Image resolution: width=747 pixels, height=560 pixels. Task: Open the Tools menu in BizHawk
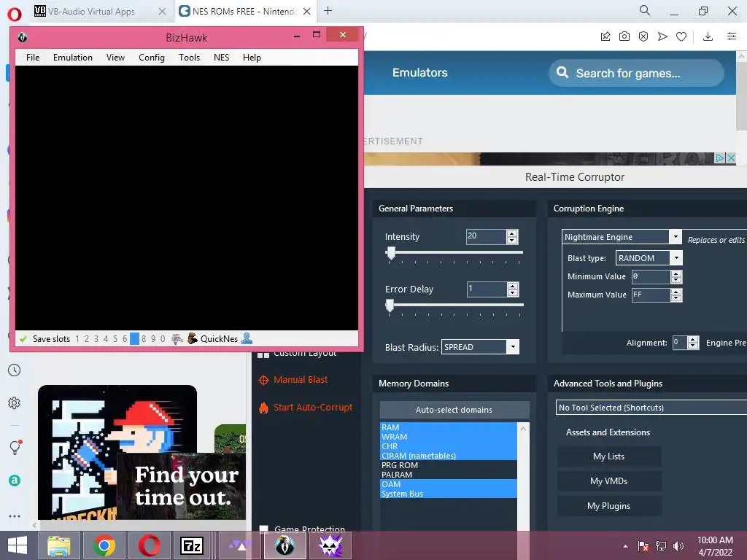pyautogui.click(x=189, y=58)
